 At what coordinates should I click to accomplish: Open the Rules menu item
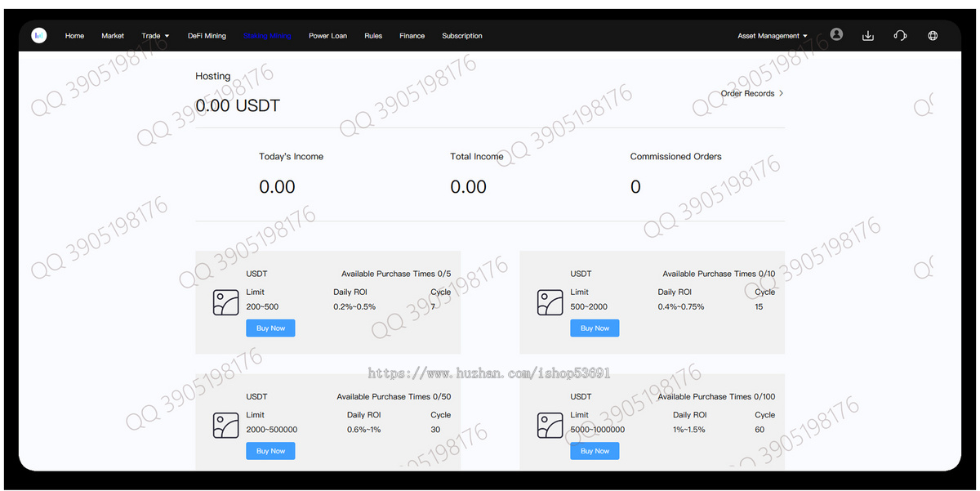(x=373, y=36)
